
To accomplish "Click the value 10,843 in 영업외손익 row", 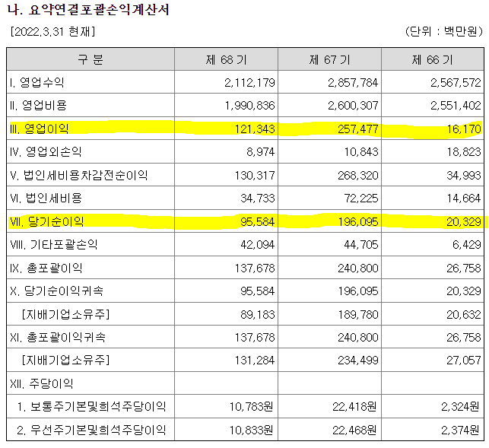I will pos(361,152).
